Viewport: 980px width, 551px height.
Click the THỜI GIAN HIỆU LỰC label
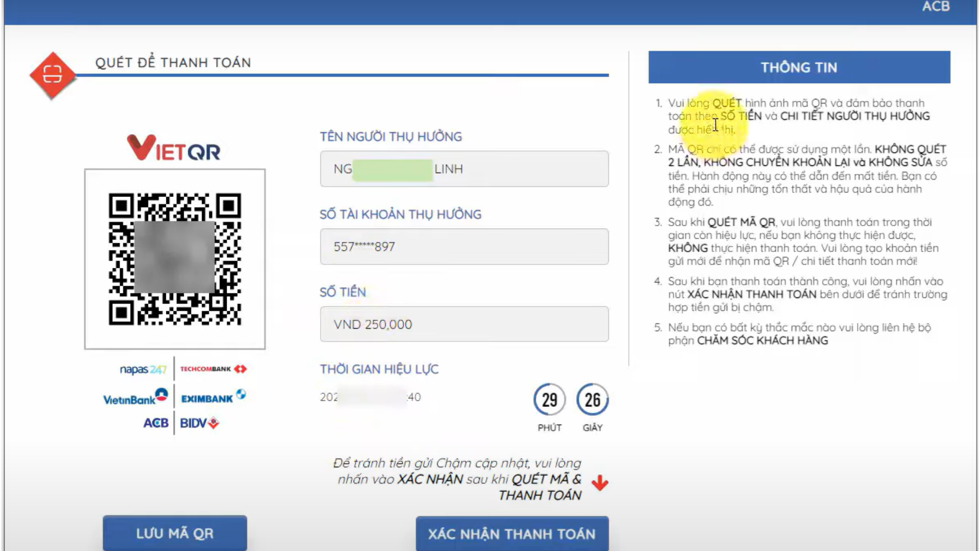click(x=379, y=369)
